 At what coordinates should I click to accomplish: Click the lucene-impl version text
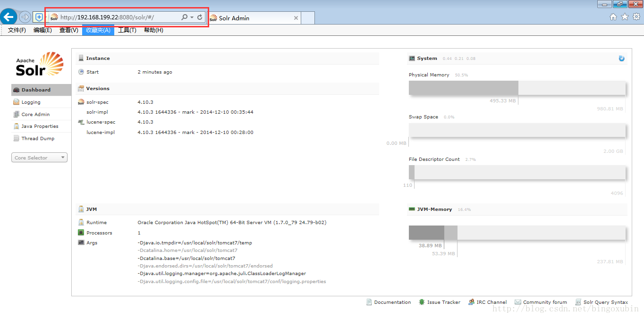pos(195,133)
